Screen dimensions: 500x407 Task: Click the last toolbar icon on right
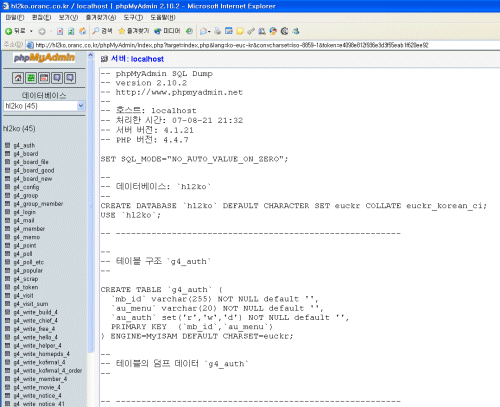[296, 31]
